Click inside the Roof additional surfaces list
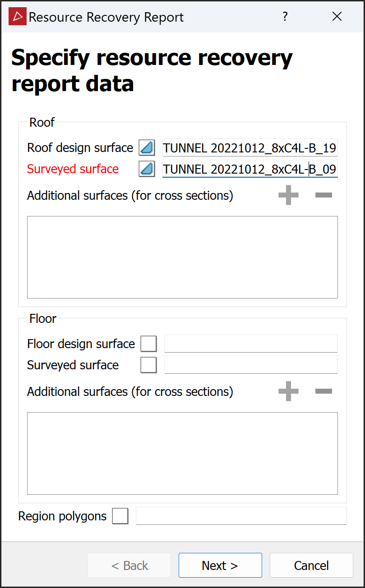 [182, 257]
